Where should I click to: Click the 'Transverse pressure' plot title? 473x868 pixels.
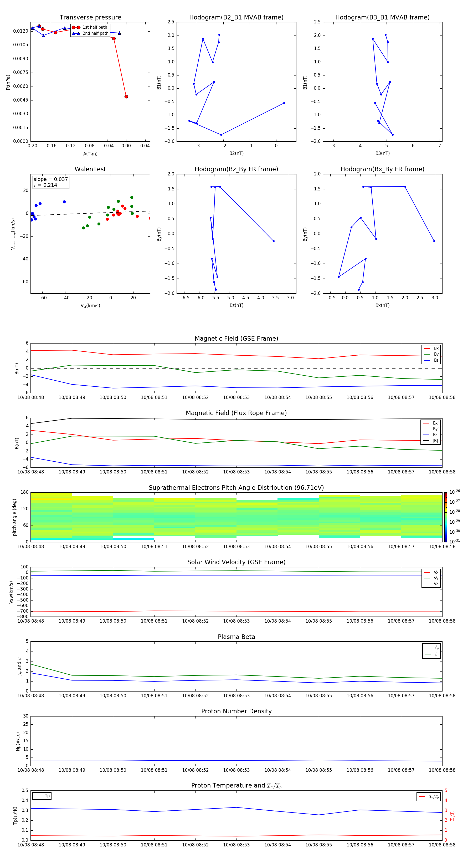point(90,18)
